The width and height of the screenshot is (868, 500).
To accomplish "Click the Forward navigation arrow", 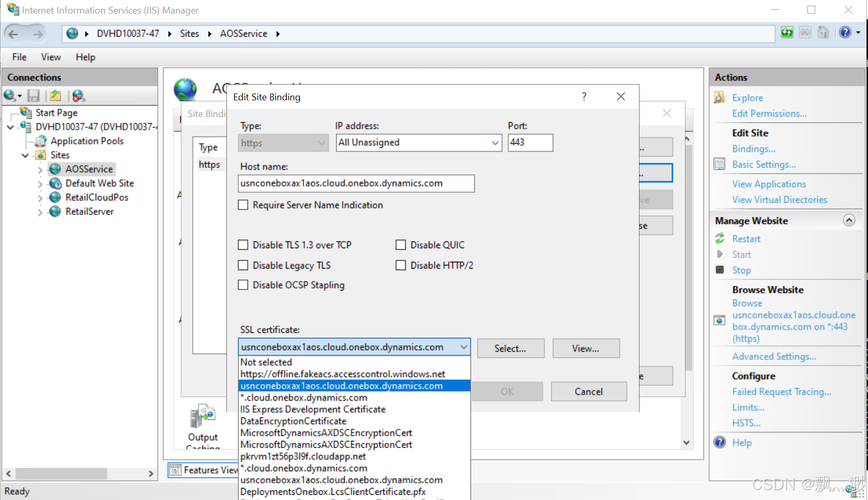I will [x=38, y=34].
